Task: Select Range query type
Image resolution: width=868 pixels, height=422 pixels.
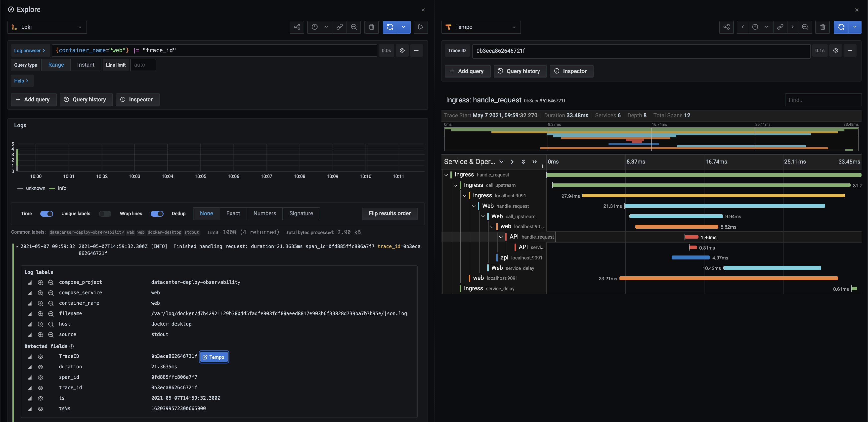Action: point(56,65)
